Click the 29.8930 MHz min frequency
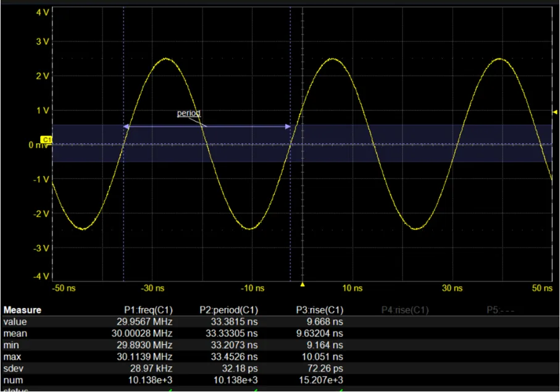560x392 pixels. (x=144, y=345)
